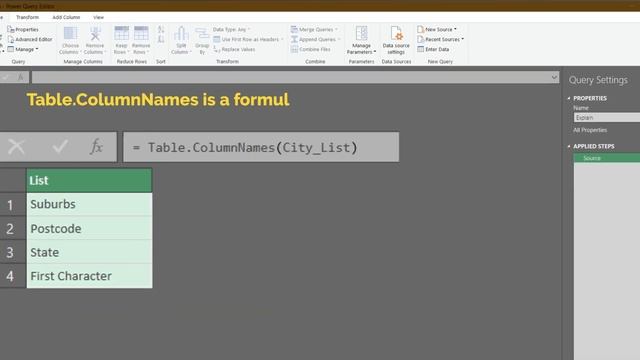Select row number 1
This screenshot has width=640, height=360.
pyautogui.click(x=10, y=204)
